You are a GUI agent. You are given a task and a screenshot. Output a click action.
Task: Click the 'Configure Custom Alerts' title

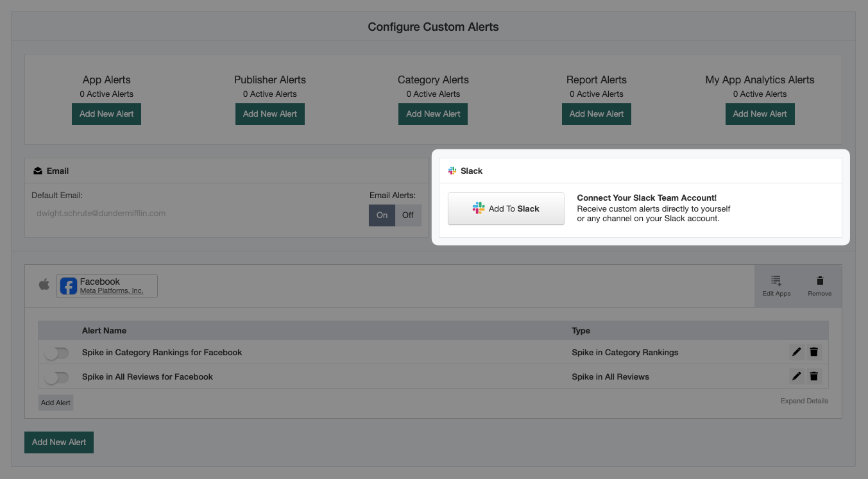click(433, 27)
